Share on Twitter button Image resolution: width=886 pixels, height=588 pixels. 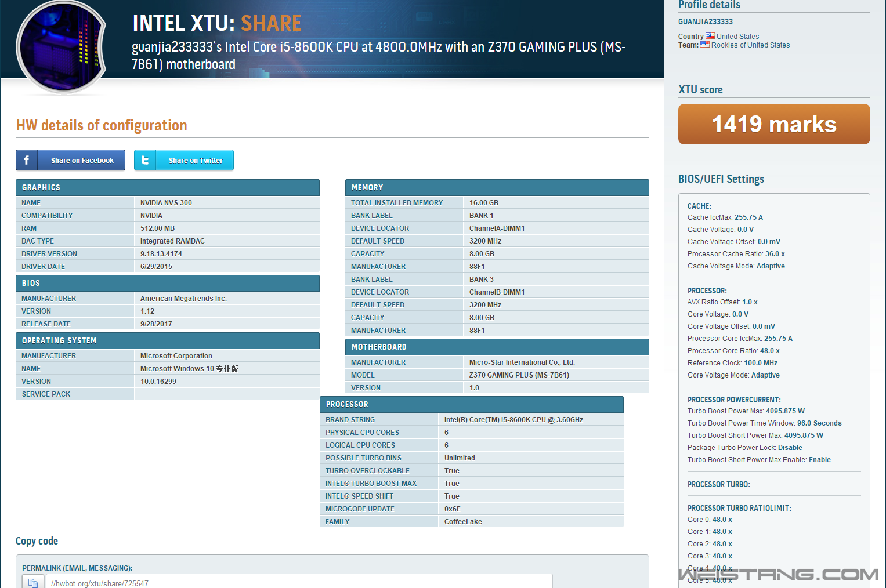184,160
